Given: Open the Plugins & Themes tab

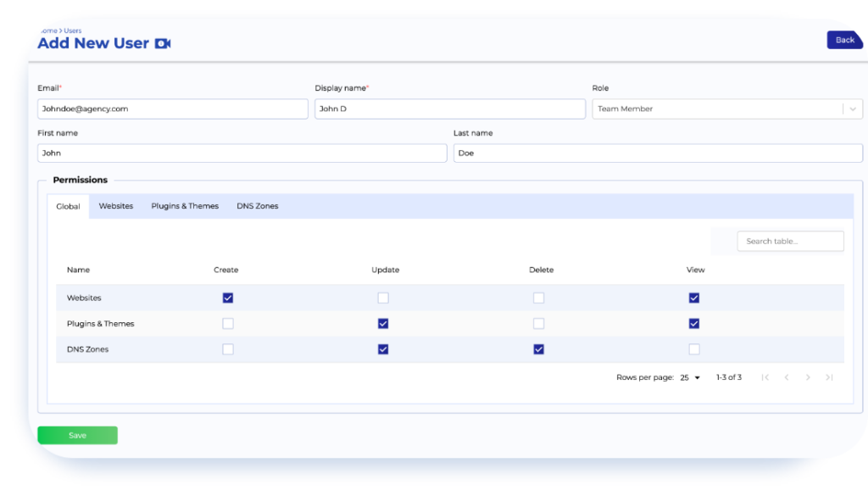Looking at the screenshot, I should 185,205.
